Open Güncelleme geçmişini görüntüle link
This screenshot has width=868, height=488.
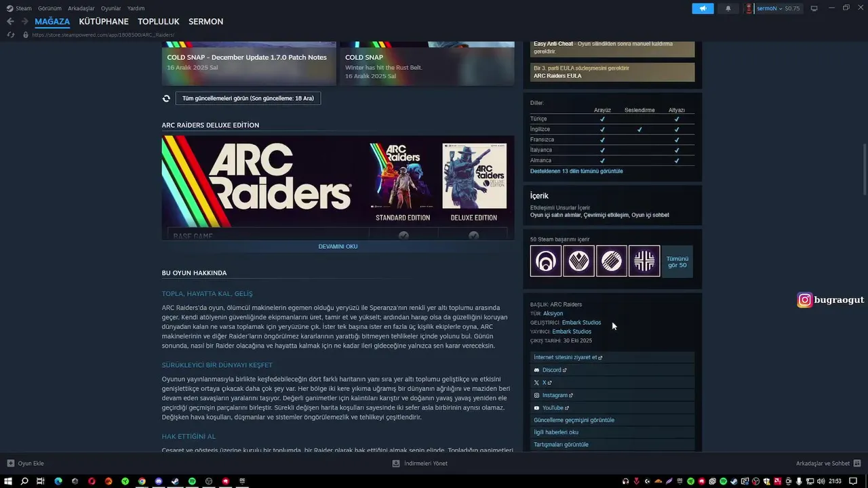click(612, 420)
